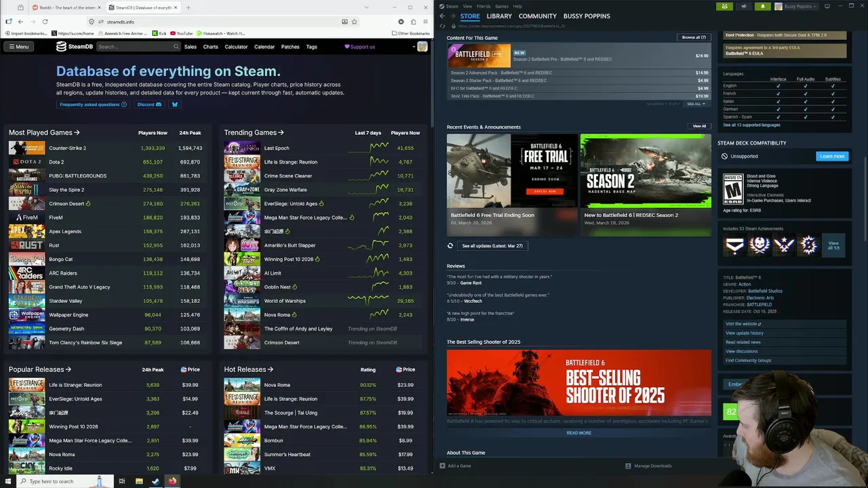The height and width of the screenshot is (488, 868).
Task: Open the Bluesky butterfly icon link
Action: [174, 104]
